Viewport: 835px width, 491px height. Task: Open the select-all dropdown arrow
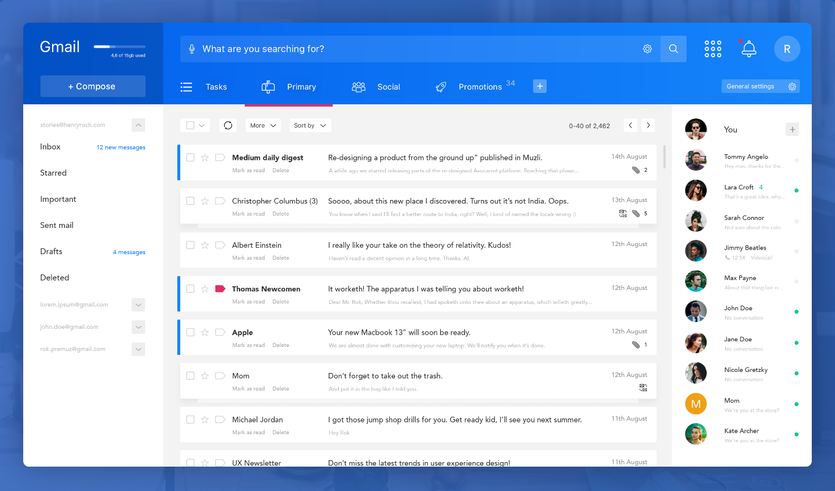[202, 126]
